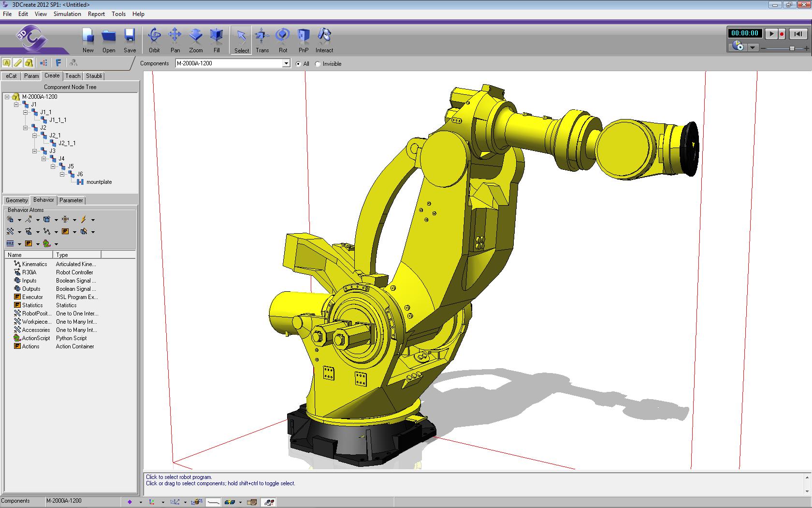
Task: Click the yellow shapes geometry icon
Action: 29,62
